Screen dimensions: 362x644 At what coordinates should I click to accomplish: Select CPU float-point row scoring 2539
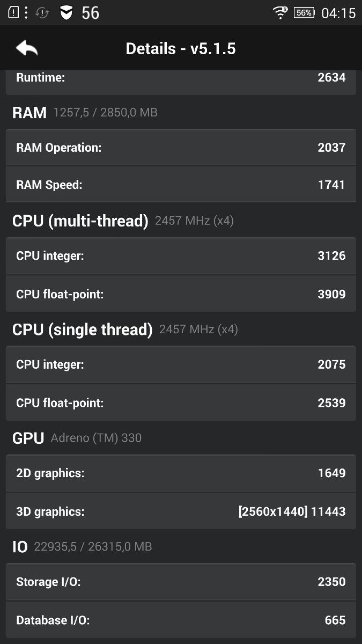click(x=181, y=402)
